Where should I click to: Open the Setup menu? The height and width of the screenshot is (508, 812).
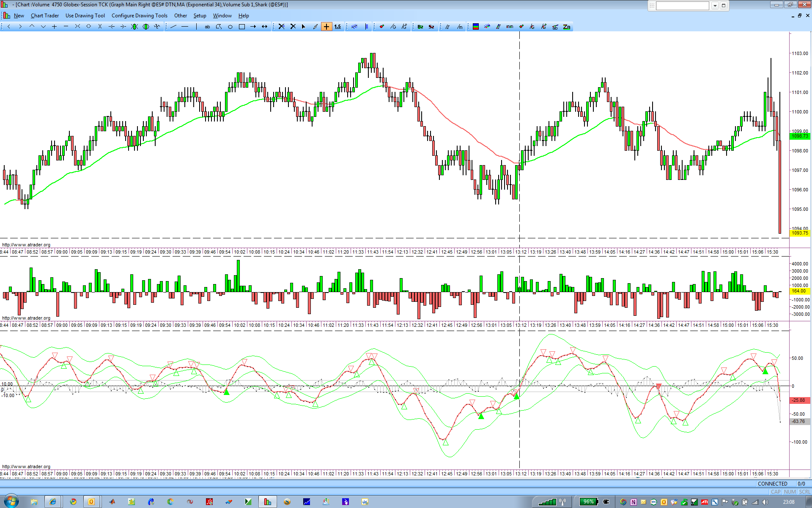coord(200,16)
